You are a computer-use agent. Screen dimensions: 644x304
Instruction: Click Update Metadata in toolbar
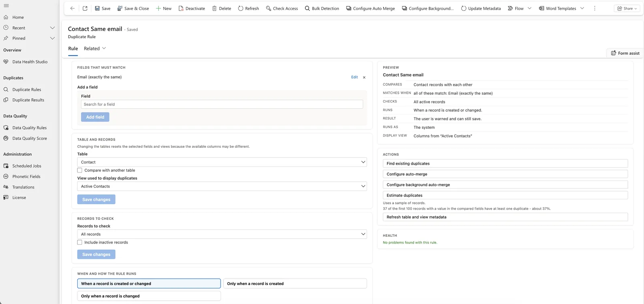(x=481, y=8)
